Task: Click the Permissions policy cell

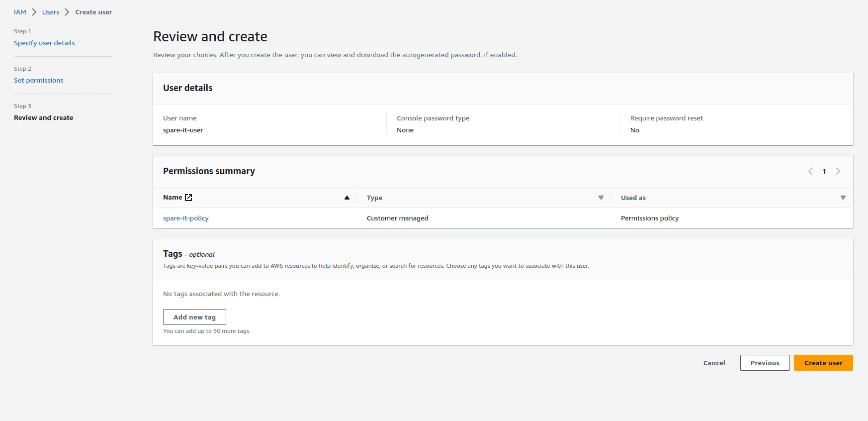Action: click(x=650, y=218)
